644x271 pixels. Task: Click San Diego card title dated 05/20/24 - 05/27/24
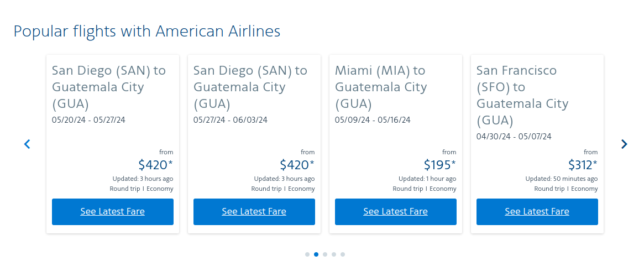click(x=109, y=87)
